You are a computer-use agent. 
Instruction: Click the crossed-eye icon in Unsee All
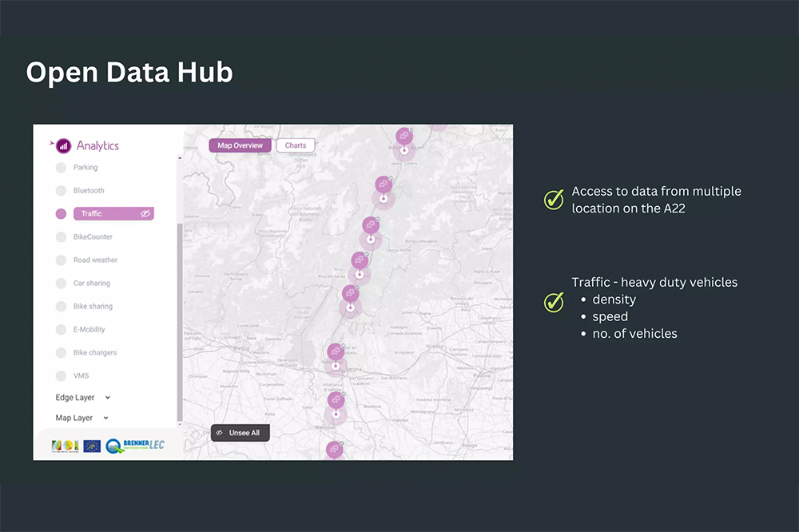coord(220,433)
